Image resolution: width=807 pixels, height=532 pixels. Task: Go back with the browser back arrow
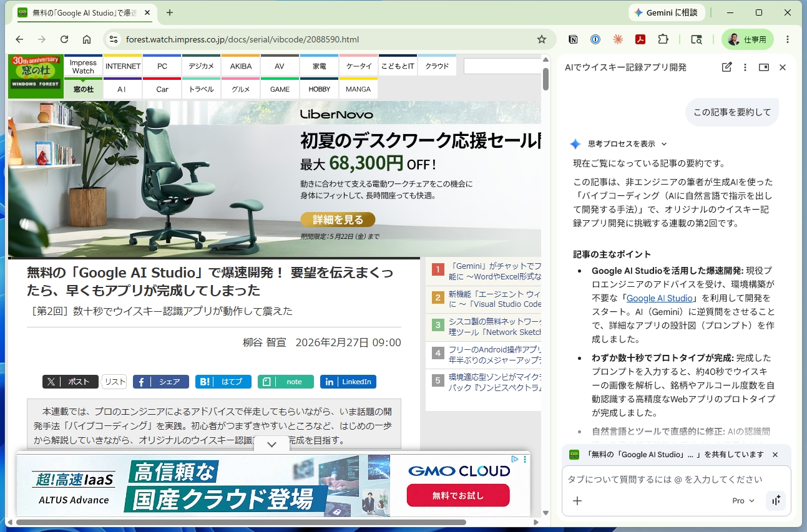point(19,39)
